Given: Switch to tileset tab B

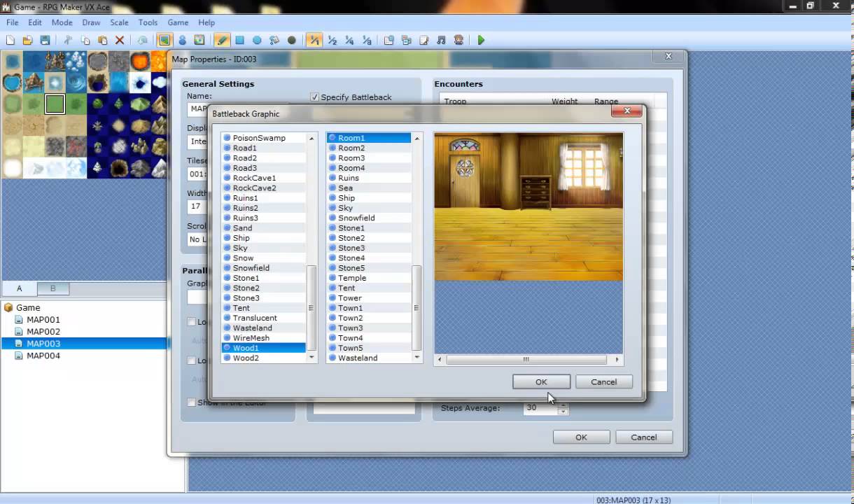Looking at the screenshot, I should click(52, 288).
